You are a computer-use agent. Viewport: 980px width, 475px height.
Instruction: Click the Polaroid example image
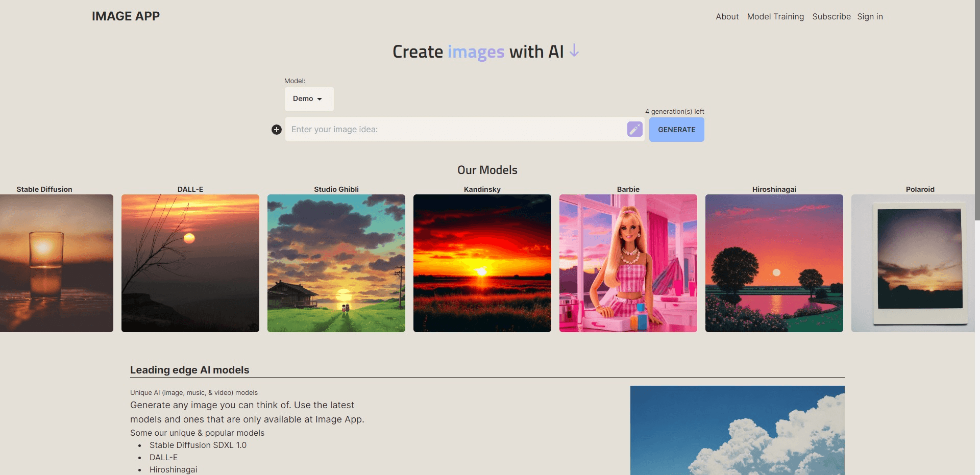point(919,263)
